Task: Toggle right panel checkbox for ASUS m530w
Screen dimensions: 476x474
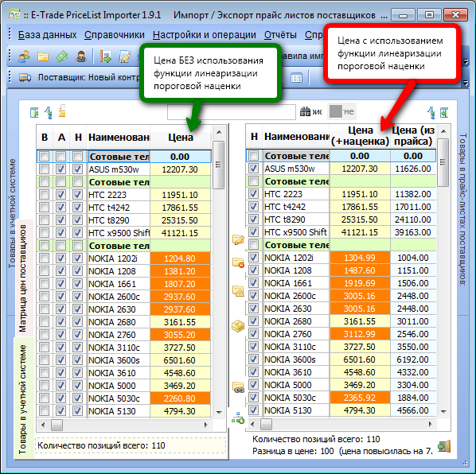Action: tap(253, 168)
